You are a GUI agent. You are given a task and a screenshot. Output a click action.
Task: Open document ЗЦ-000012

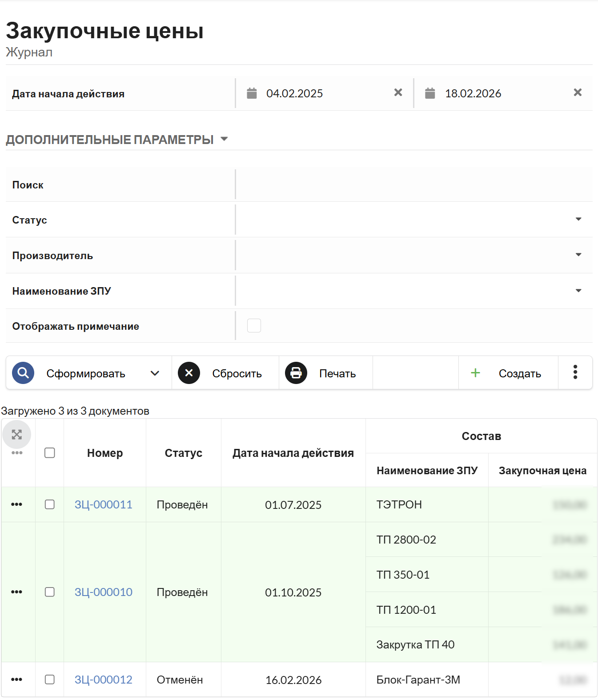(x=104, y=680)
